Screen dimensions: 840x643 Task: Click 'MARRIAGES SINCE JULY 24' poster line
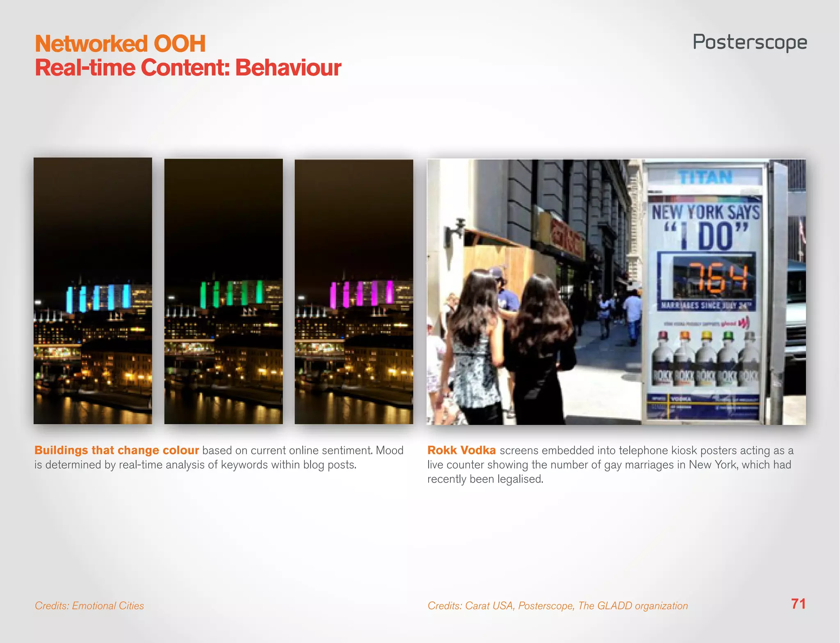coord(706,305)
